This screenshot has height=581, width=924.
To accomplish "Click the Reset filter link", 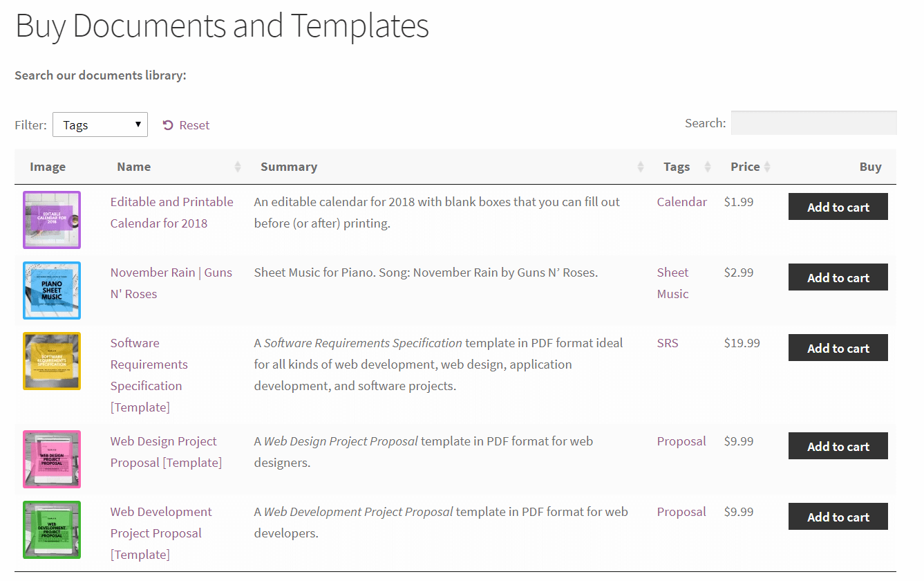I will (x=187, y=125).
